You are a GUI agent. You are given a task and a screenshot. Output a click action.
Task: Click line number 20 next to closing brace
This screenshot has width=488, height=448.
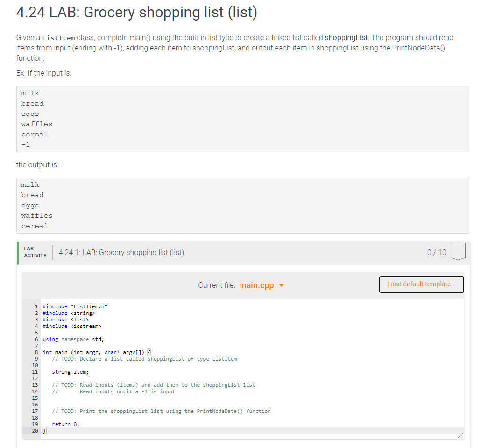pyautogui.click(x=35, y=430)
